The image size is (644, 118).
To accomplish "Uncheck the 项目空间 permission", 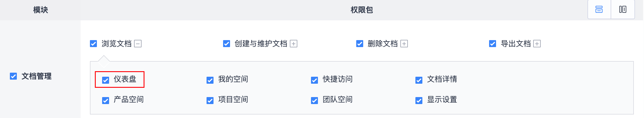I will tap(210, 101).
